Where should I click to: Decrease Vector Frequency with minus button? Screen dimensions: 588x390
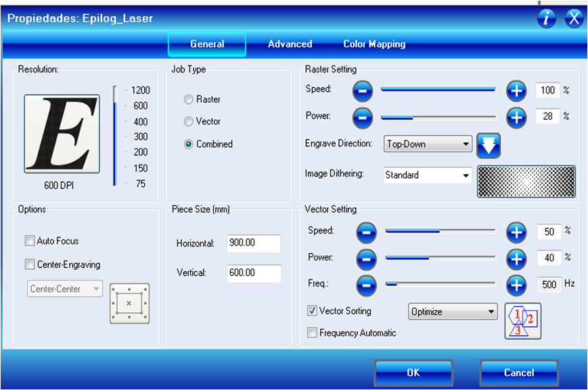pos(366,286)
